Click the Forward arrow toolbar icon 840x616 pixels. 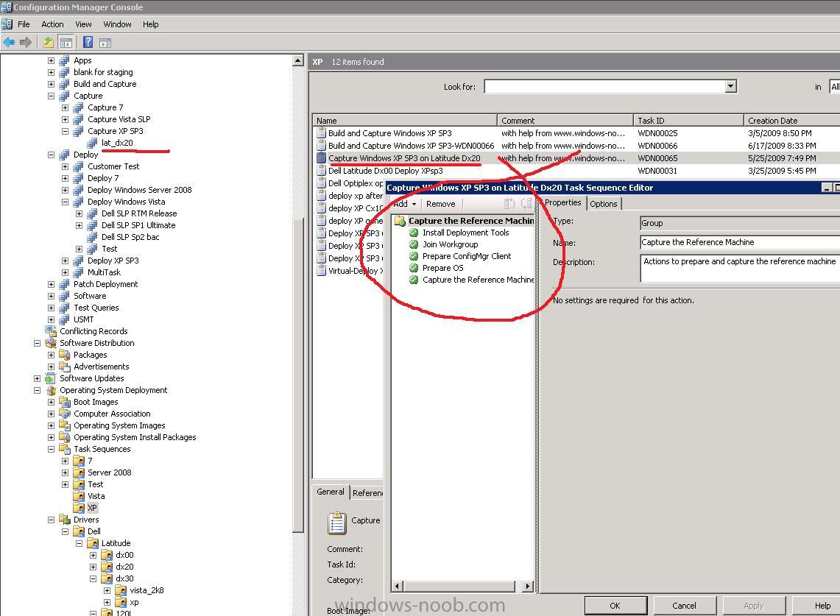coord(25,42)
